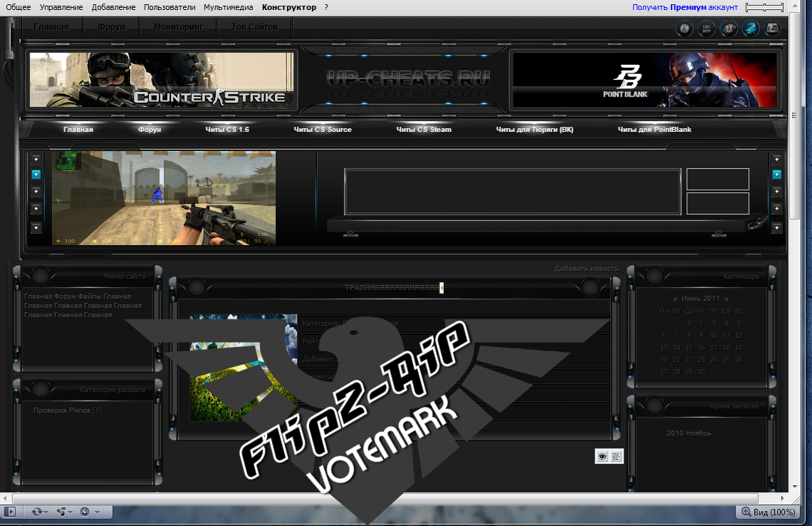Open the ТРАЛЯЯЯЯЯЯ news title
The width and height of the screenshot is (812, 526).
(x=392, y=288)
